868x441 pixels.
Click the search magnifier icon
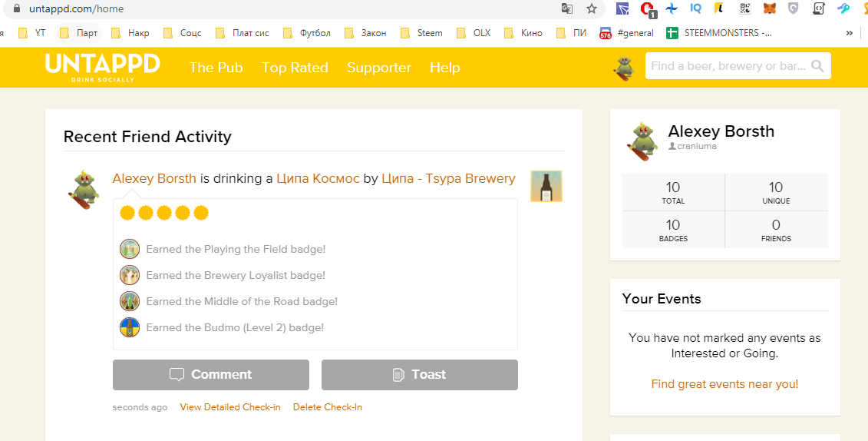pos(818,67)
